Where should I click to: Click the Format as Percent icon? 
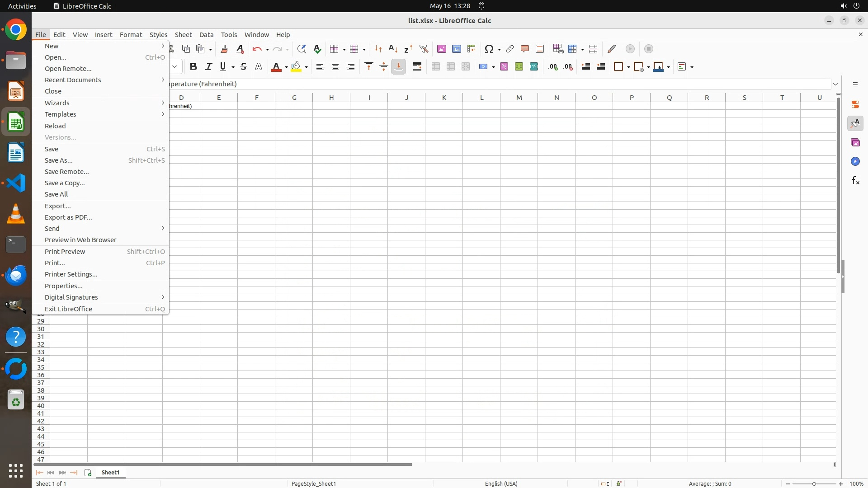click(x=504, y=67)
